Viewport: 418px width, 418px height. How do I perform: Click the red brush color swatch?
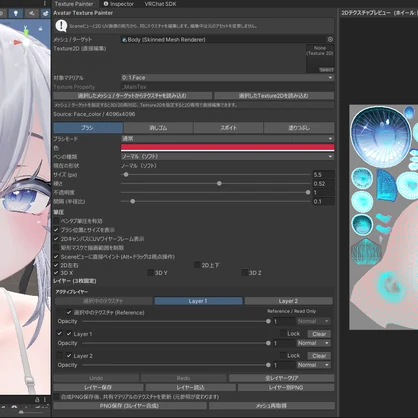(227, 147)
